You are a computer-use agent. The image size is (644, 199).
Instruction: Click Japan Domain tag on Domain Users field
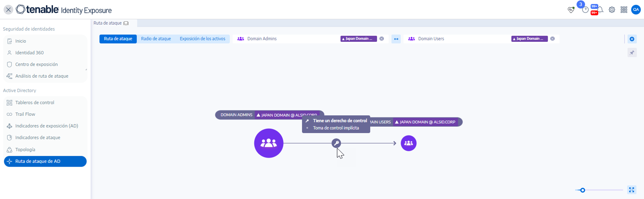click(530, 39)
